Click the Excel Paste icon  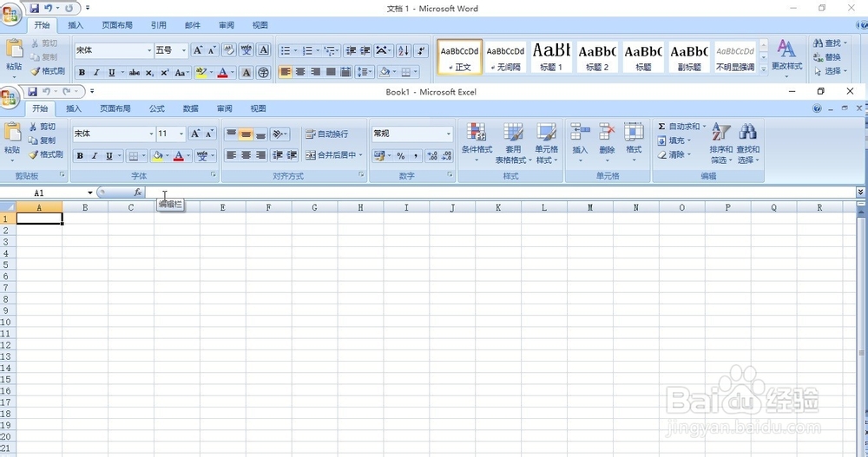coord(12,133)
